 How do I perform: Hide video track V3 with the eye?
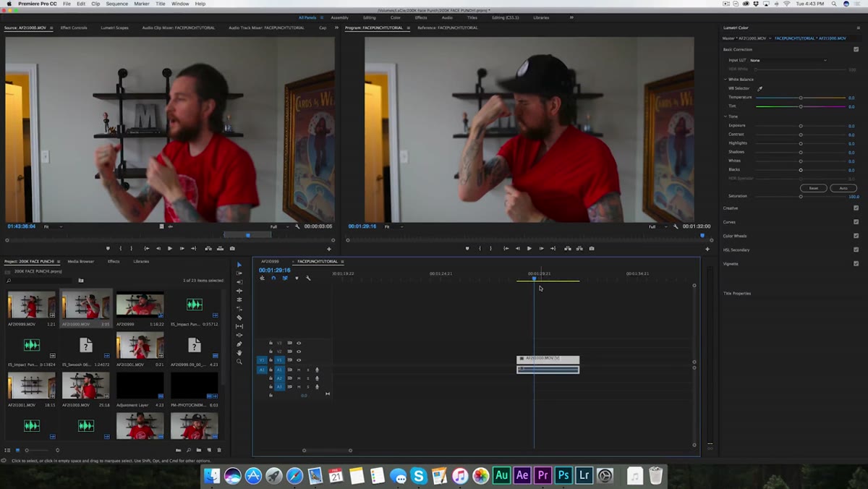[299, 343]
